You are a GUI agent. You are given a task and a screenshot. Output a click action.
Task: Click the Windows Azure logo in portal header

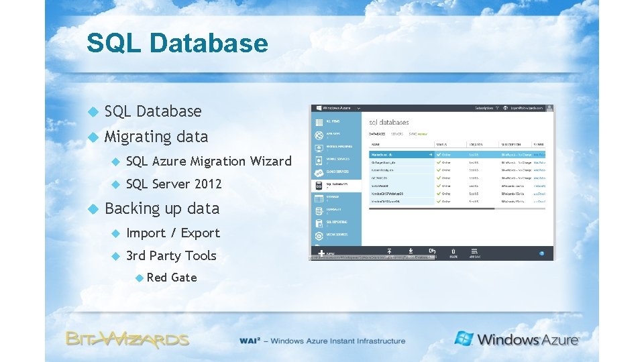(x=333, y=109)
